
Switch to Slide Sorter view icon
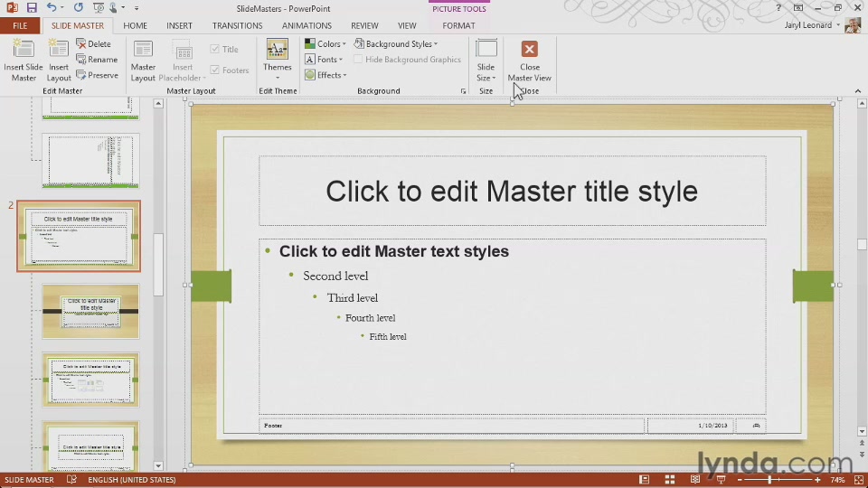pos(669,480)
